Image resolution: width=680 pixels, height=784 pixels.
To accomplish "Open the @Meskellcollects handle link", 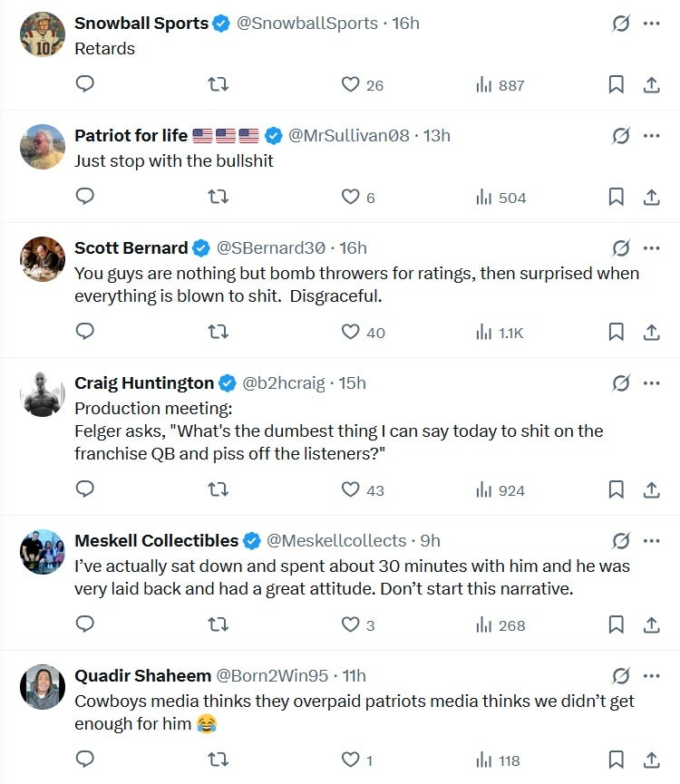I will 336,540.
